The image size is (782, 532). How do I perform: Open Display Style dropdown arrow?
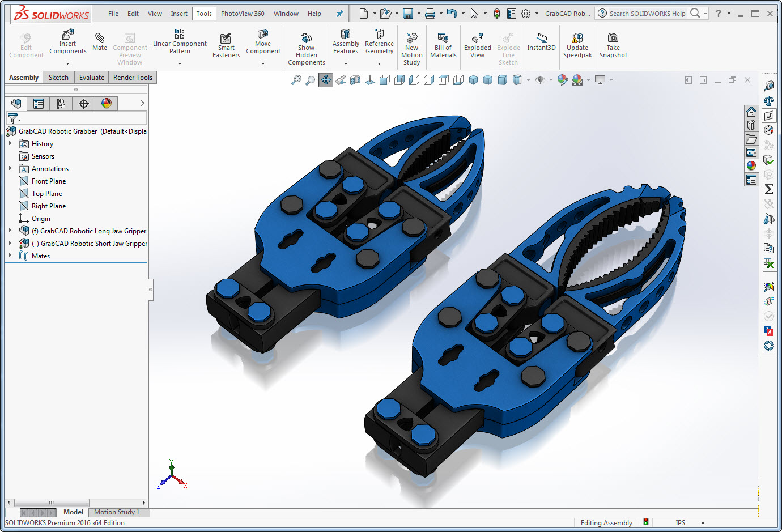tap(528, 80)
